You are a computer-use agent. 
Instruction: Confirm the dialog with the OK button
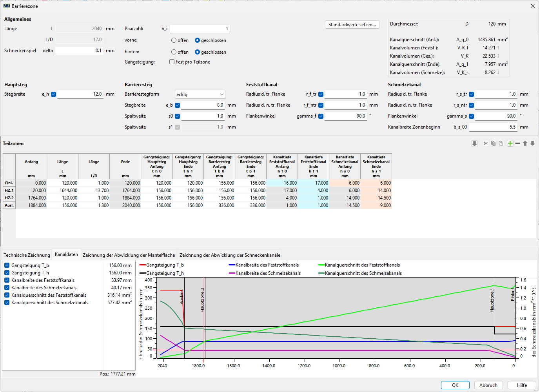(455, 385)
